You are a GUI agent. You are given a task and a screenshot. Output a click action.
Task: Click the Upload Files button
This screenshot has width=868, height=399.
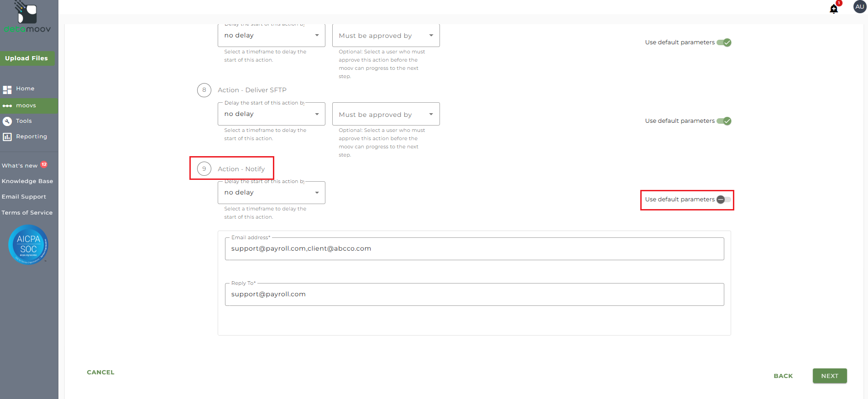click(26, 58)
